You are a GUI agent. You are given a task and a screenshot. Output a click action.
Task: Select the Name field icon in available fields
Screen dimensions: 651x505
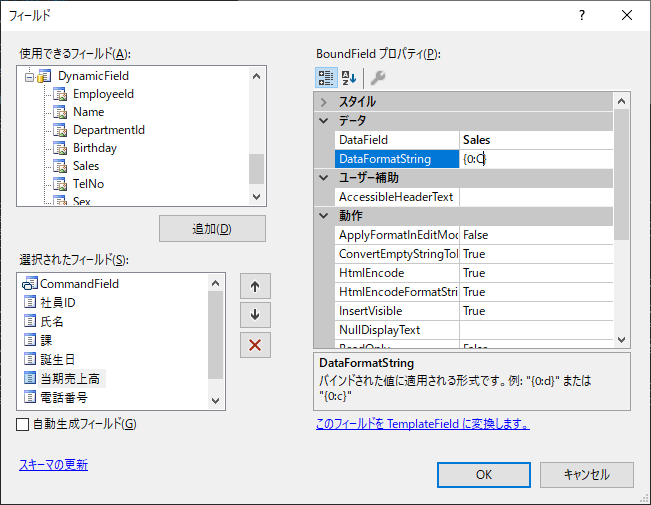coord(60,112)
